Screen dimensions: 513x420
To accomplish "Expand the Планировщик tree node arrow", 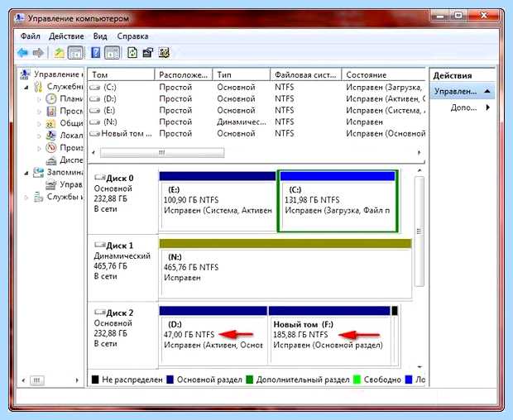I will [39, 99].
